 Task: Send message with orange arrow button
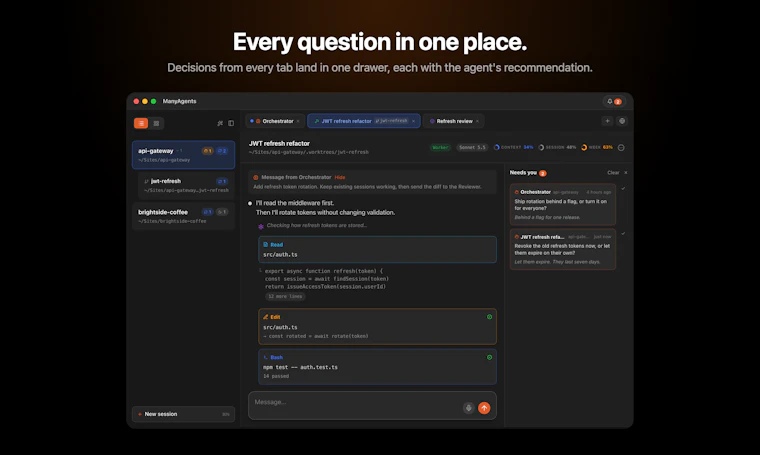pyautogui.click(x=484, y=408)
